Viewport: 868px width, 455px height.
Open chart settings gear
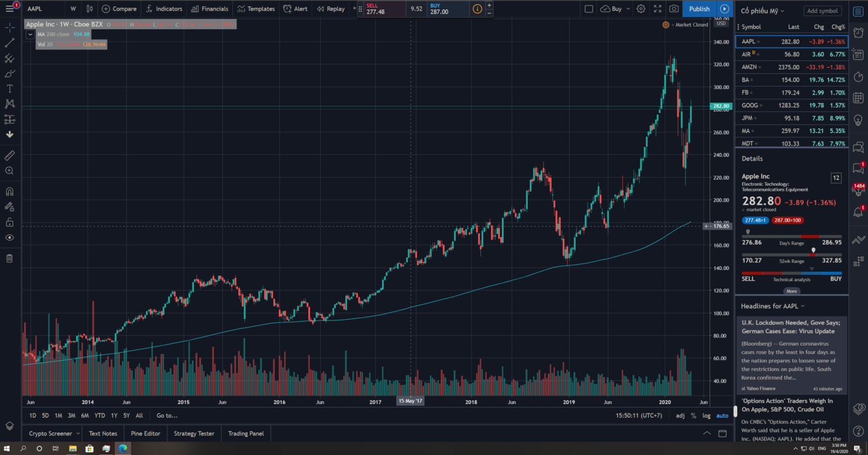641,9
